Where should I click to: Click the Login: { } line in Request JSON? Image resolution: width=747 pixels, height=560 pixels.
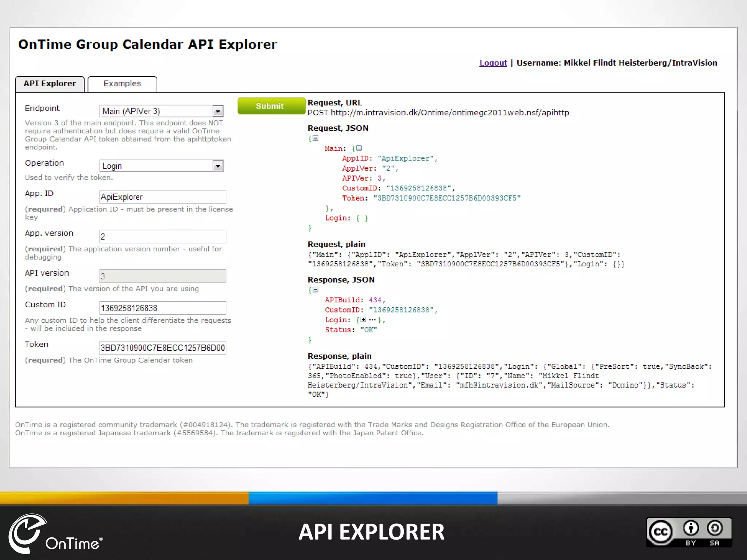click(347, 218)
